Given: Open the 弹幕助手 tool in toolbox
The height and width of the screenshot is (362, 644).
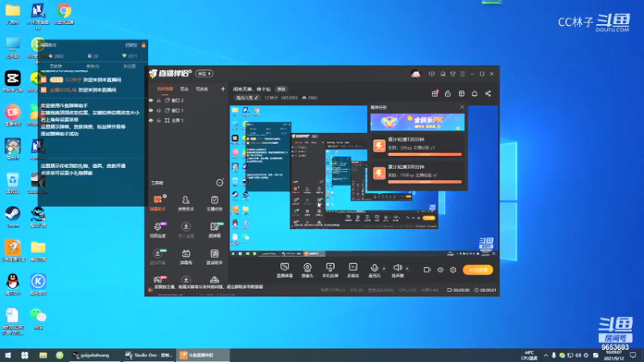Looking at the screenshot, I should pyautogui.click(x=157, y=204).
